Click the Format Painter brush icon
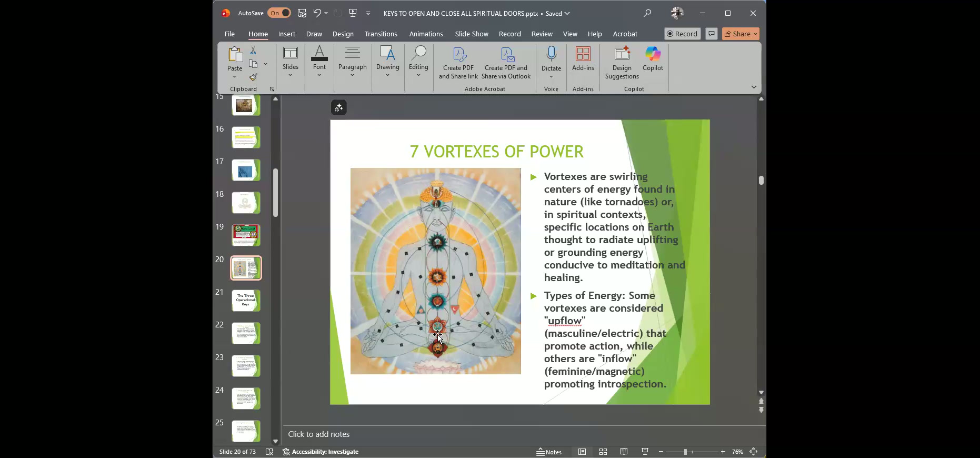Image resolution: width=980 pixels, height=458 pixels. pyautogui.click(x=253, y=77)
